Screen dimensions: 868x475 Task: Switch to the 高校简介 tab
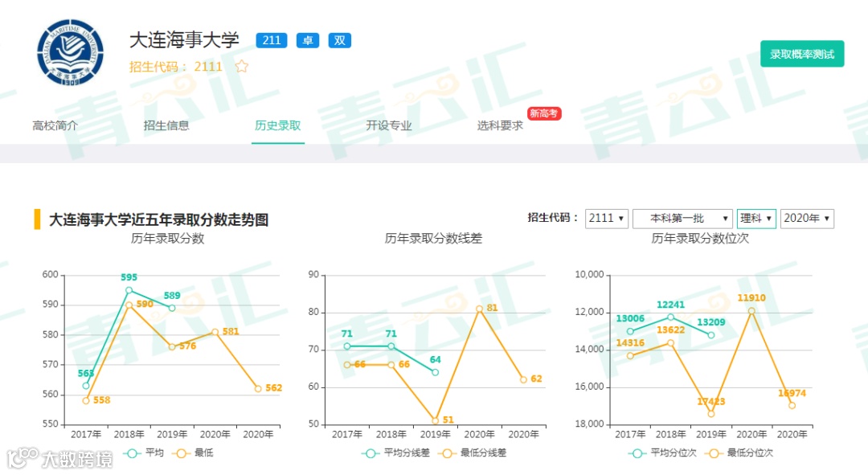55,125
